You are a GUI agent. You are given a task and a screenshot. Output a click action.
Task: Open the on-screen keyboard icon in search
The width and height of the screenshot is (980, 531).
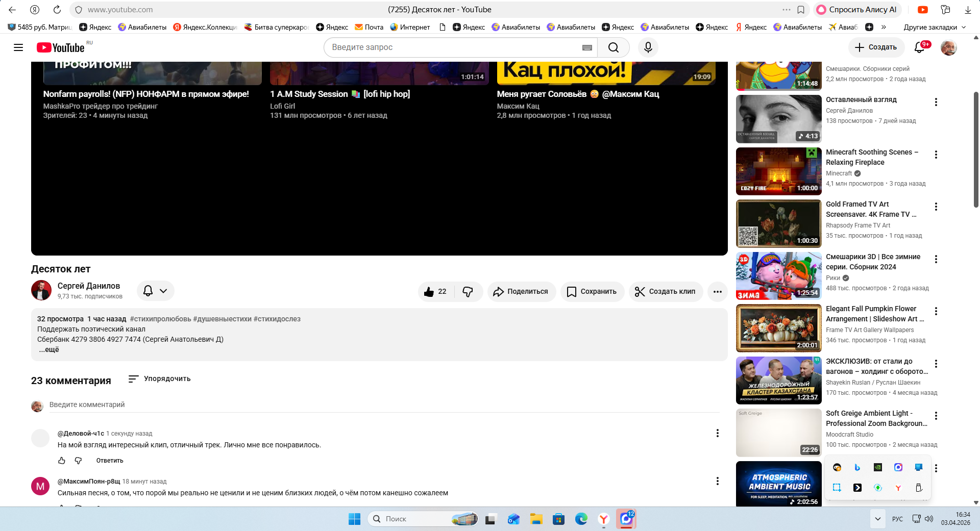(x=587, y=47)
